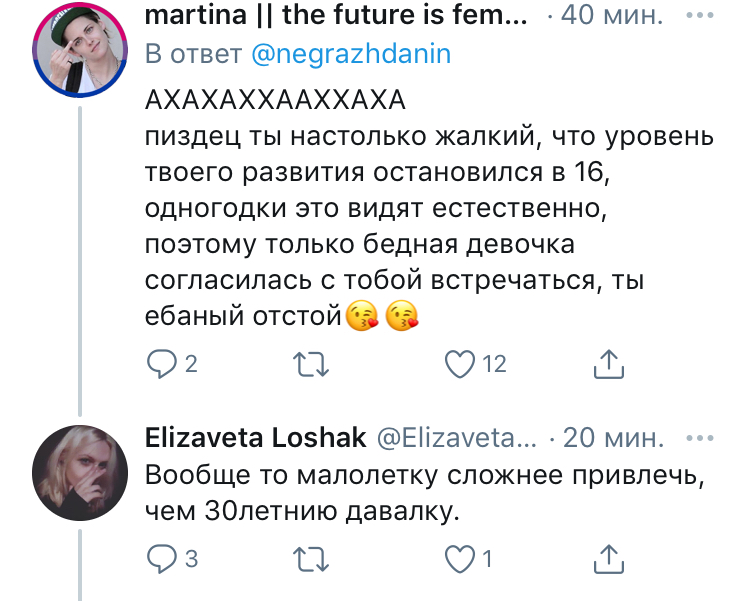This screenshot has width=750, height=601.
Task: Retweet martina's tweet
Action: click(313, 365)
